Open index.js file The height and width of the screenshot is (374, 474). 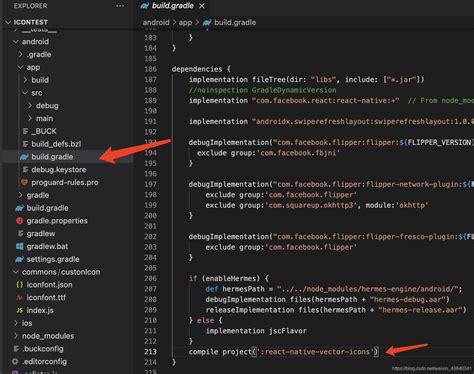click(40, 310)
